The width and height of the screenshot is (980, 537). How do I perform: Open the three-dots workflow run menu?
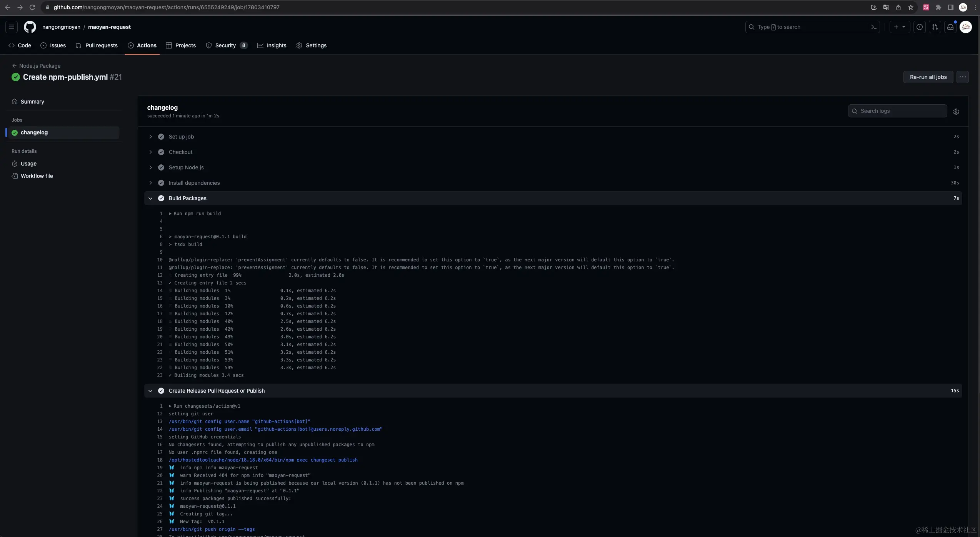pyautogui.click(x=962, y=77)
